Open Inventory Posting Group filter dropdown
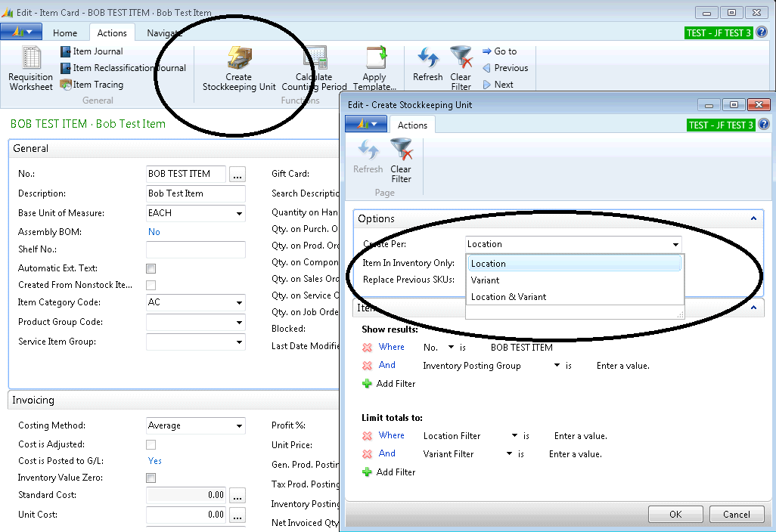Screen dimensions: 776x532 click(557, 366)
